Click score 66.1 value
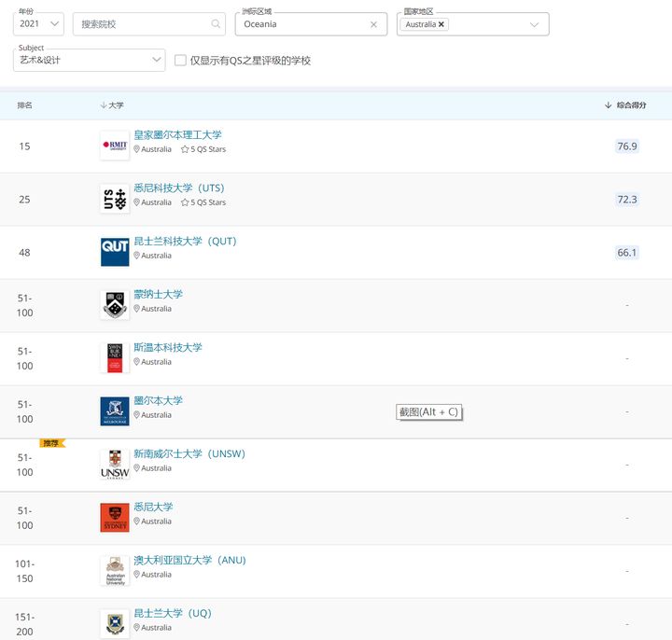This screenshot has height=640, width=672. click(627, 252)
